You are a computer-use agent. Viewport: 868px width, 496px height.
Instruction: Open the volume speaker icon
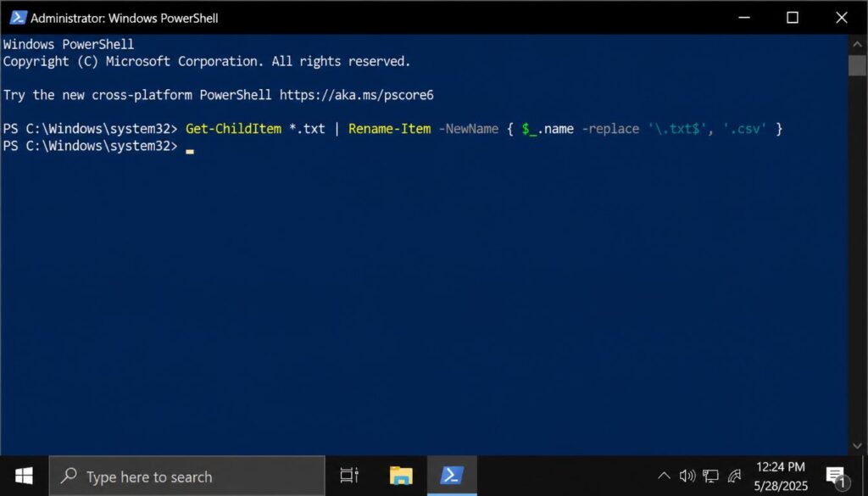tap(687, 476)
